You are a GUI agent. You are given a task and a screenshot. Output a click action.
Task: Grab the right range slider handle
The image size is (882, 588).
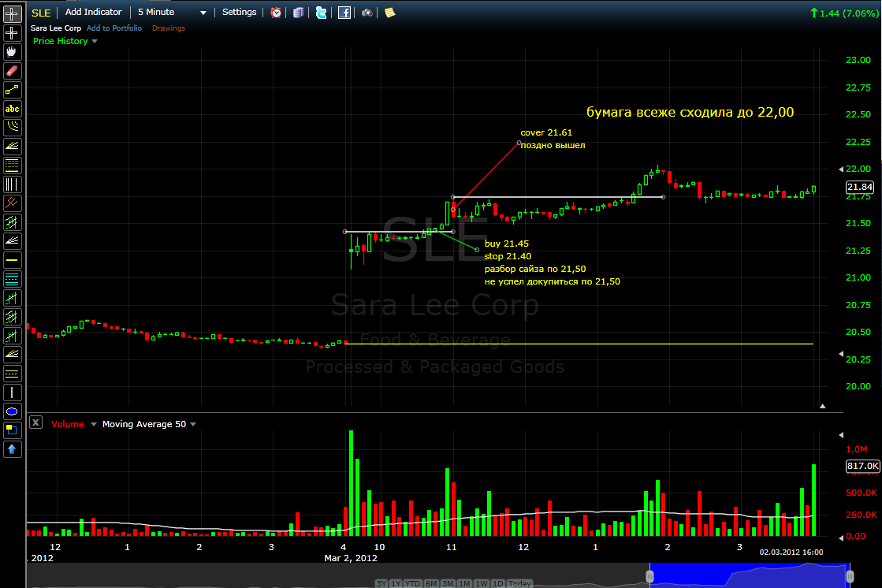pos(850,576)
